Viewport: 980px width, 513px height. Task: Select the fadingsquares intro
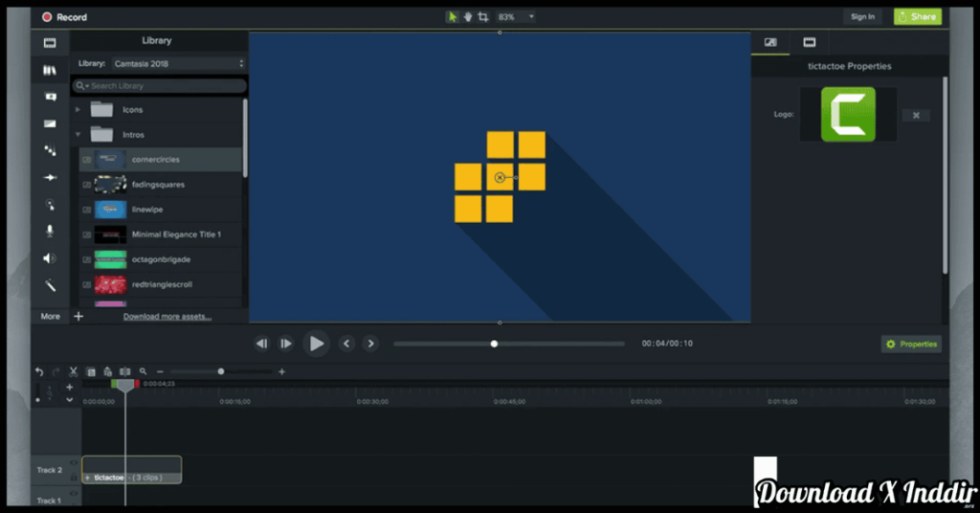161,185
